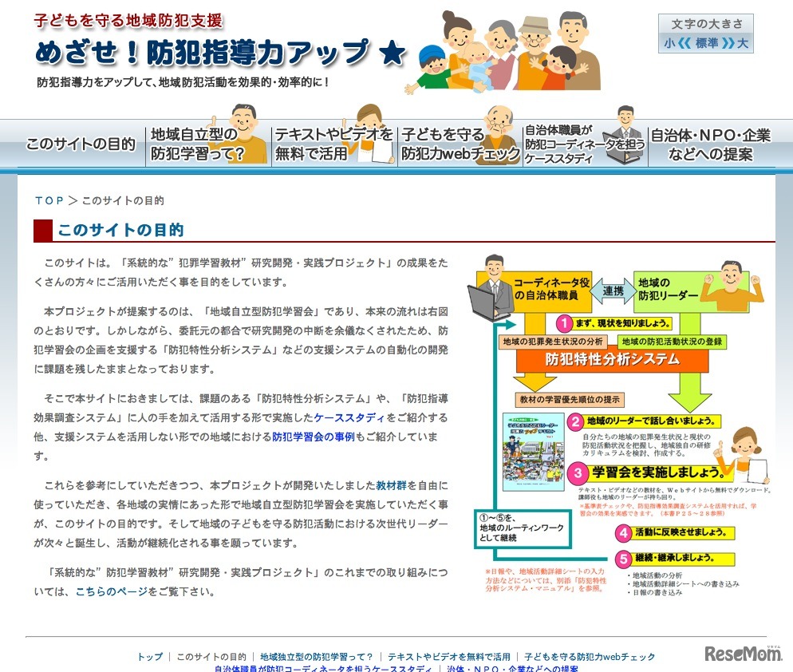The width and height of the screenshot is (793, 672).
Task: Click step 3 学習会を実施しましょう。
Action: (652, 472)
